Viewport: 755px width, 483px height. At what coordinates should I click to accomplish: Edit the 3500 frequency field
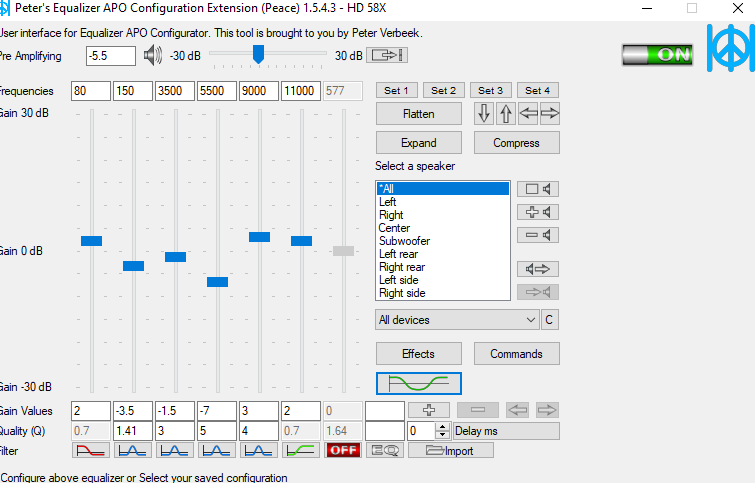click(x=175, y=91)
